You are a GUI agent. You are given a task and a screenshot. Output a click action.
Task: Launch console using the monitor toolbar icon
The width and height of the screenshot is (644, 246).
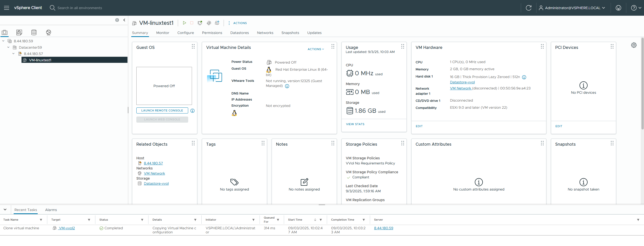click(x=200, y=23)
